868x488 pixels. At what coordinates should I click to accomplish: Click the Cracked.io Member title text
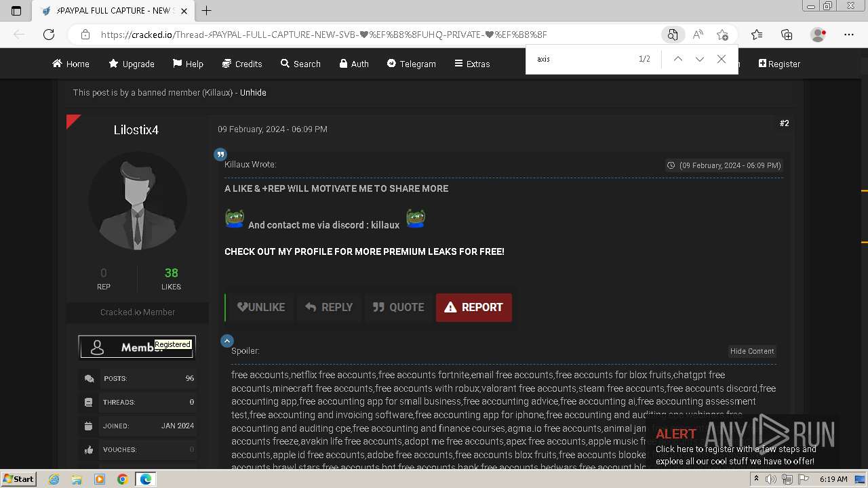(138, 312)
